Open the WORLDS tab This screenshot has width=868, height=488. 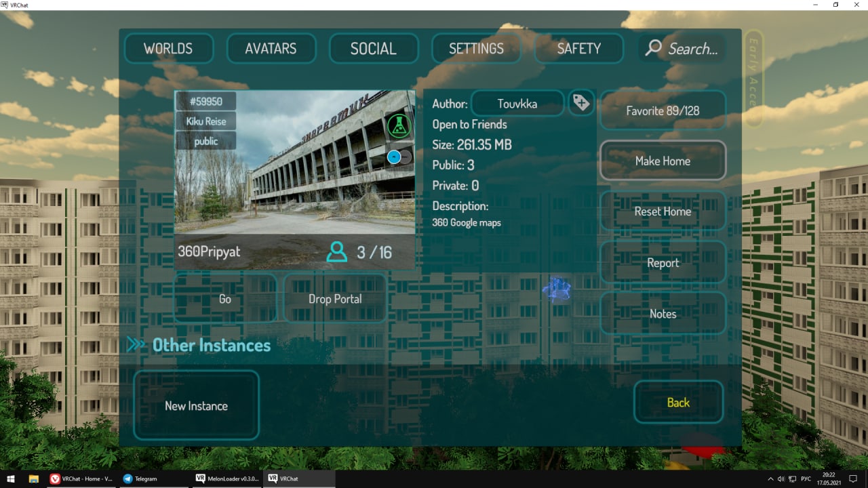168,49
